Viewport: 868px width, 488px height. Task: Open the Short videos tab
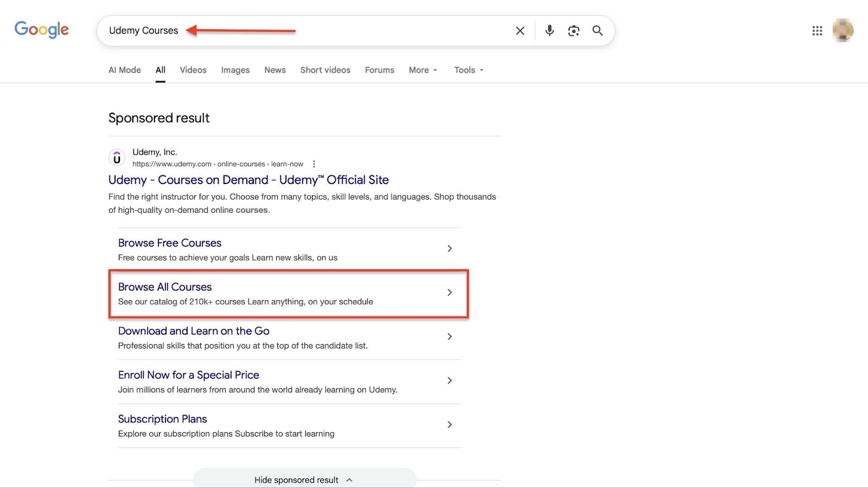click(x=325, y=70)
